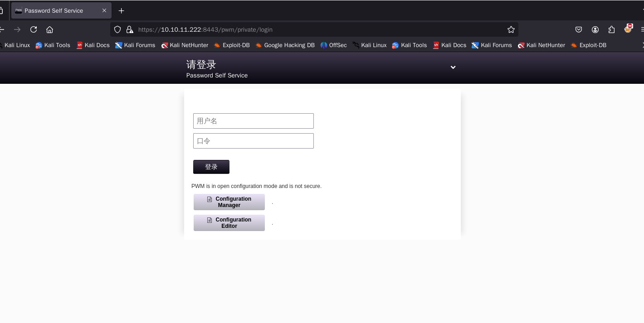
Task: Open the second Exploit-DB bookmark
Action: (588, 45)
